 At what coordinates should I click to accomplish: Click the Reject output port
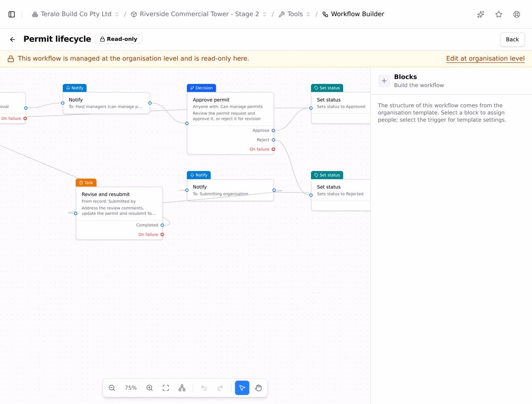(273, 140)
